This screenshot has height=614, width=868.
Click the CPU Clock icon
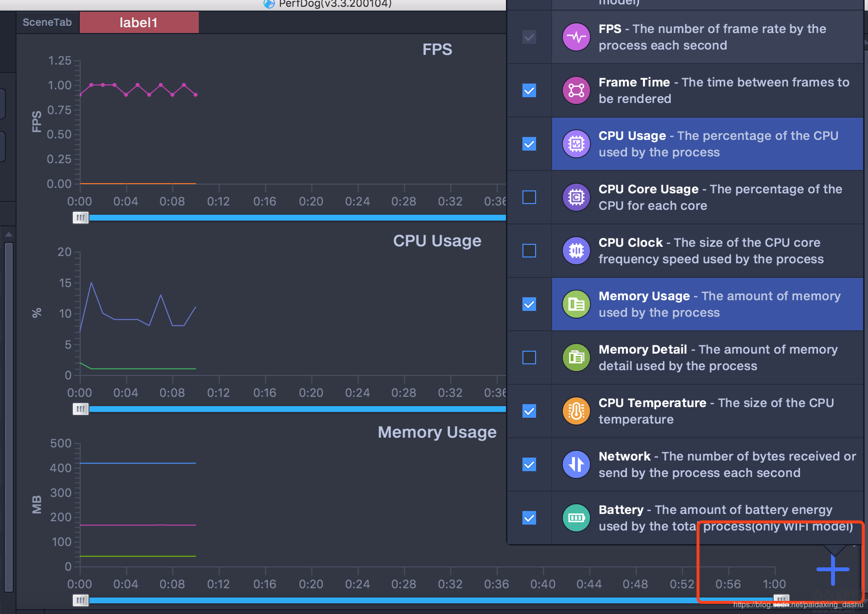coord(576,251)
